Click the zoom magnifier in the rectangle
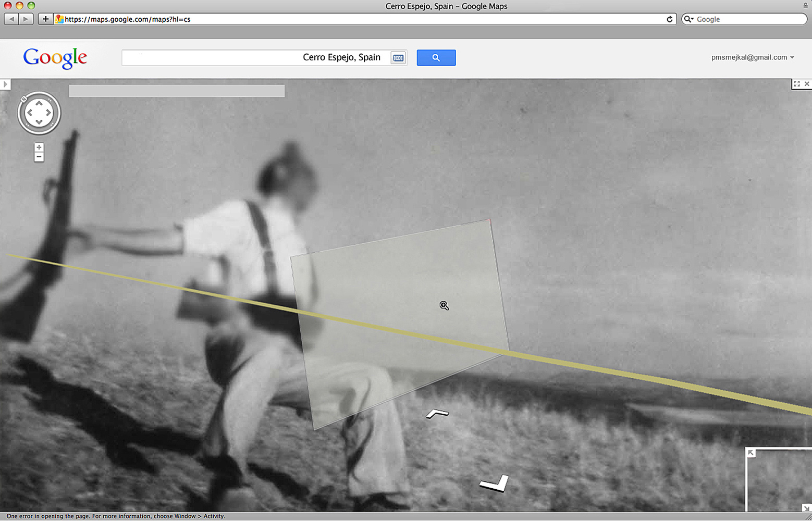 coord(444,306)
